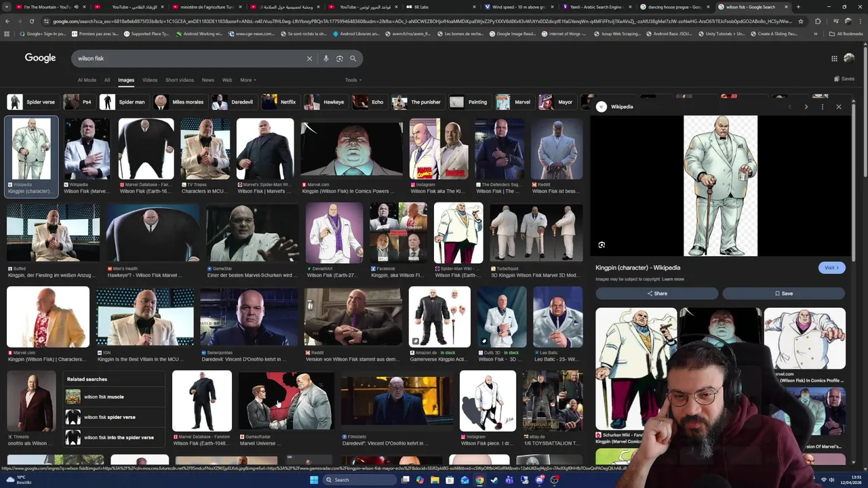Switch to AI Mode tab

tap(87, 80)
